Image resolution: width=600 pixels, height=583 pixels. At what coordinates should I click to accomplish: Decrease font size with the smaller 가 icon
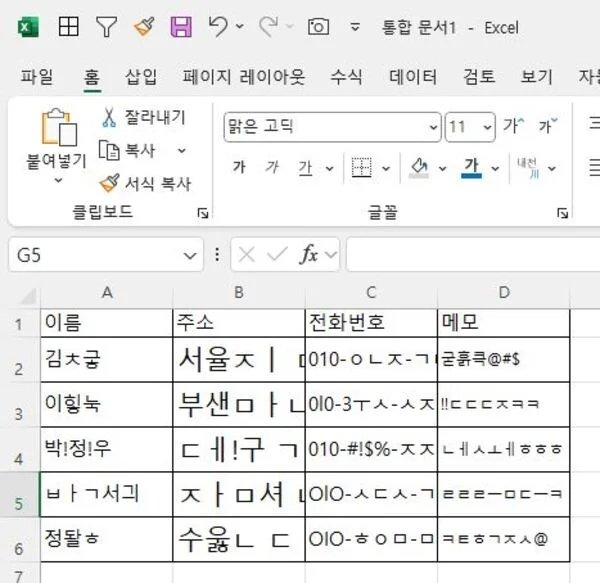click(x=548, y=125)
